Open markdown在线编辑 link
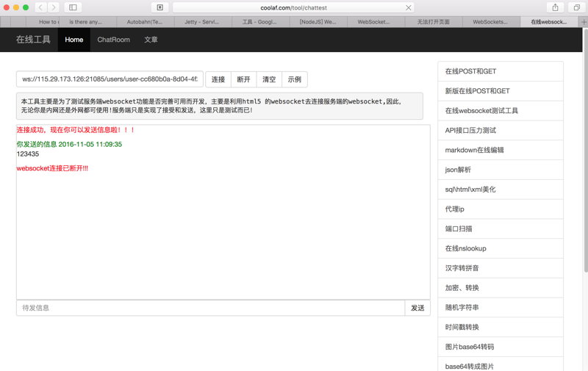 coord(501,150)
